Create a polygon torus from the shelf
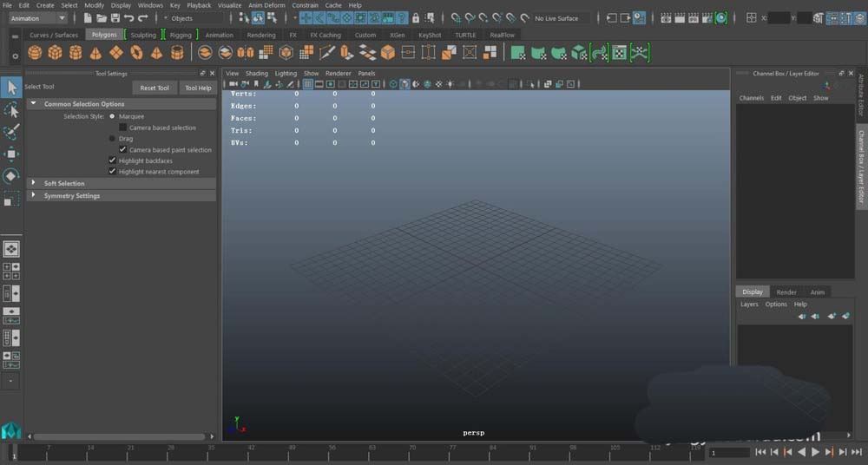 coord(136,53)
